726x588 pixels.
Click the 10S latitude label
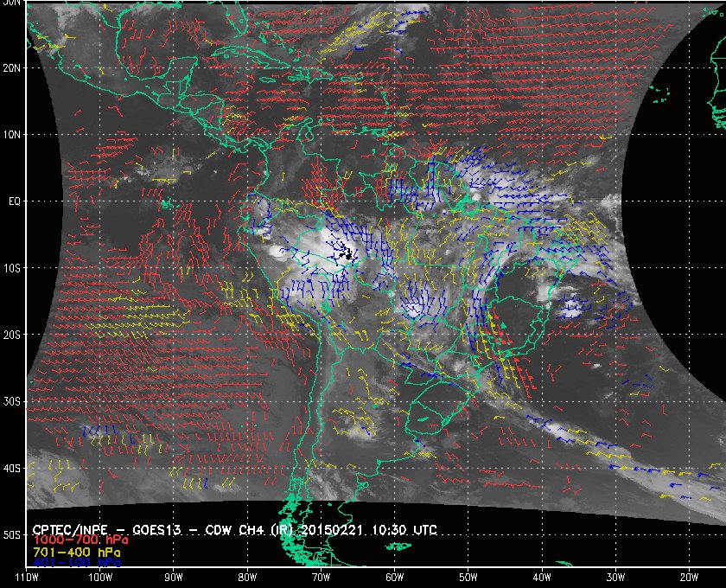(x=11, y=268)
